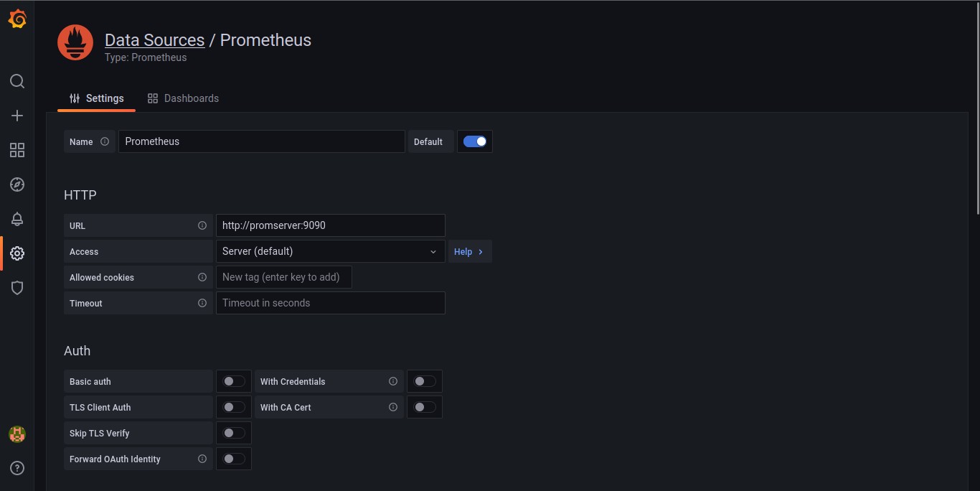Image resolution: width=980 pixels, height=491 pixels.
Task: Click the Basic auth label
Action: pos(90,381)
